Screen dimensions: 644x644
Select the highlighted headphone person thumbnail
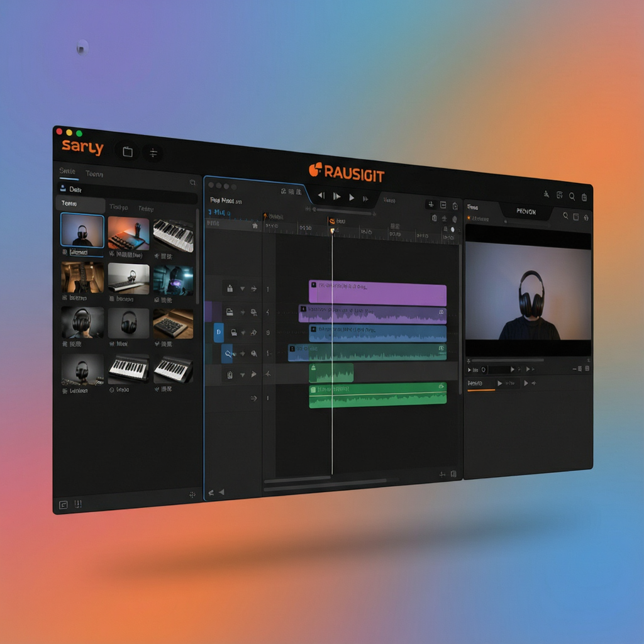[82, 230]
